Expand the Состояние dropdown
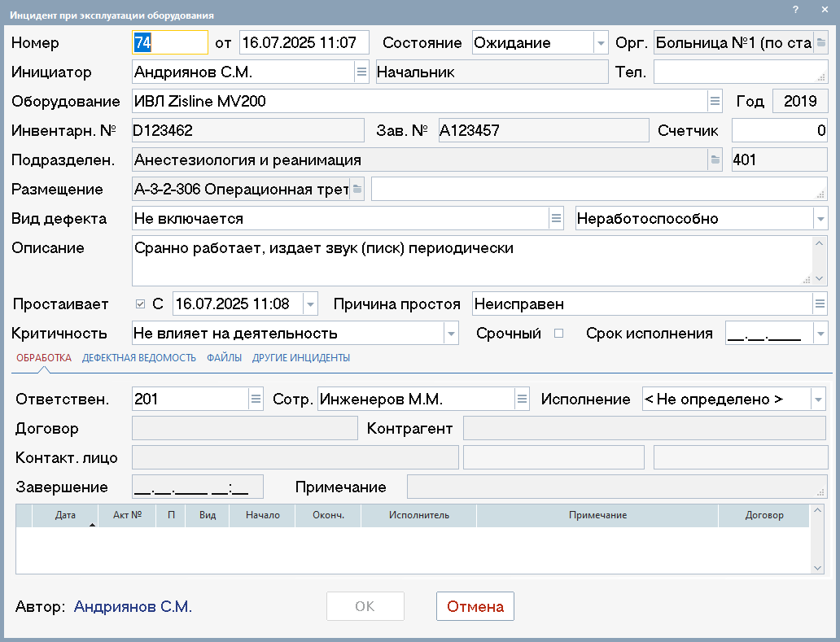The width and height of the screenshot is (840, 642). pos(601,43)
